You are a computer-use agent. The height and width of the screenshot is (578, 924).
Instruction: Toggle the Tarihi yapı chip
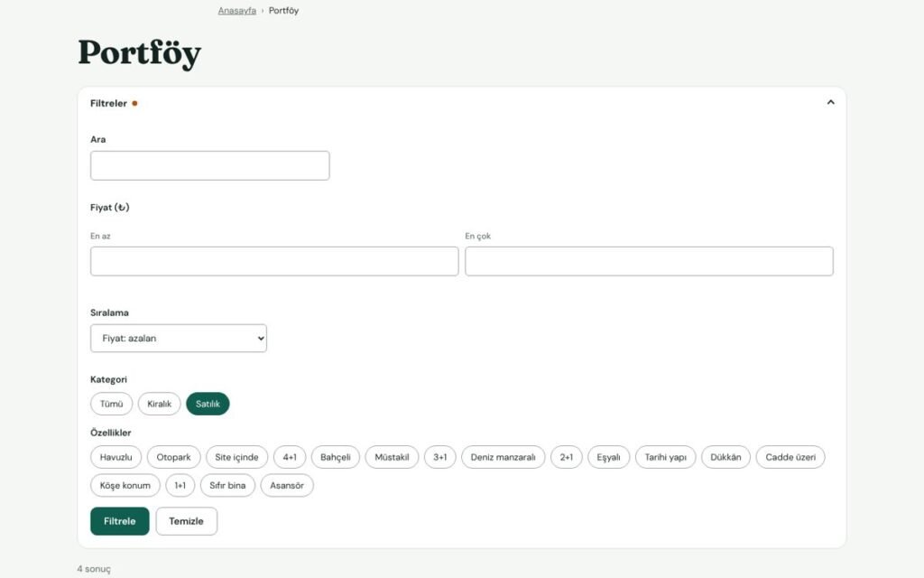665,457
